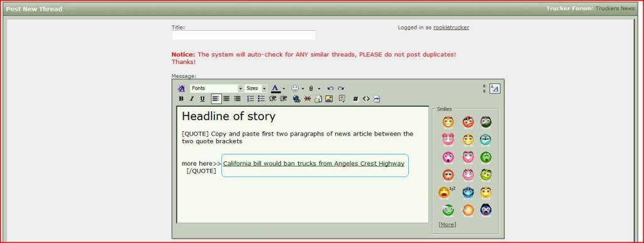644x243 pixels.
Task: Apply the current text color
Action: coord(275,89)
